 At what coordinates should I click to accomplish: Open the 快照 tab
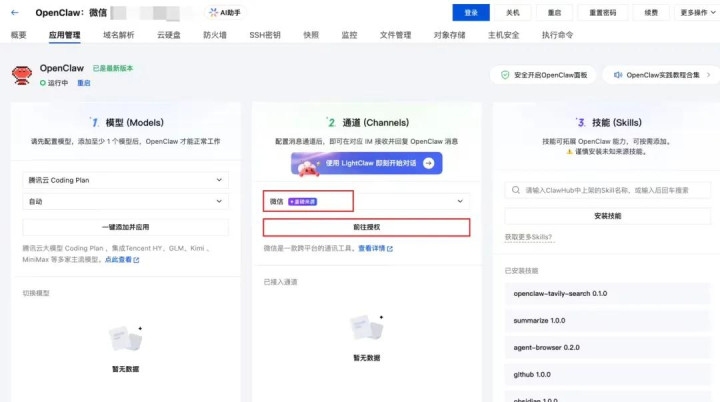311,35
